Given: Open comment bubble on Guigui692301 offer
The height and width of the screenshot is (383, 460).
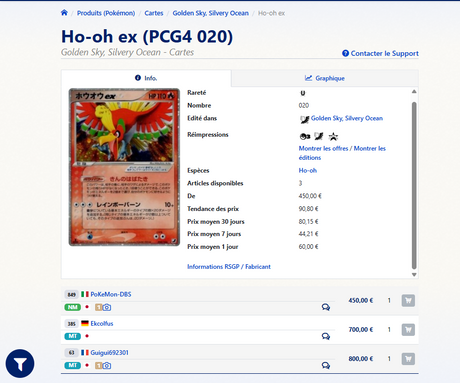Looking at the screenshot, I should pos(326,365).
